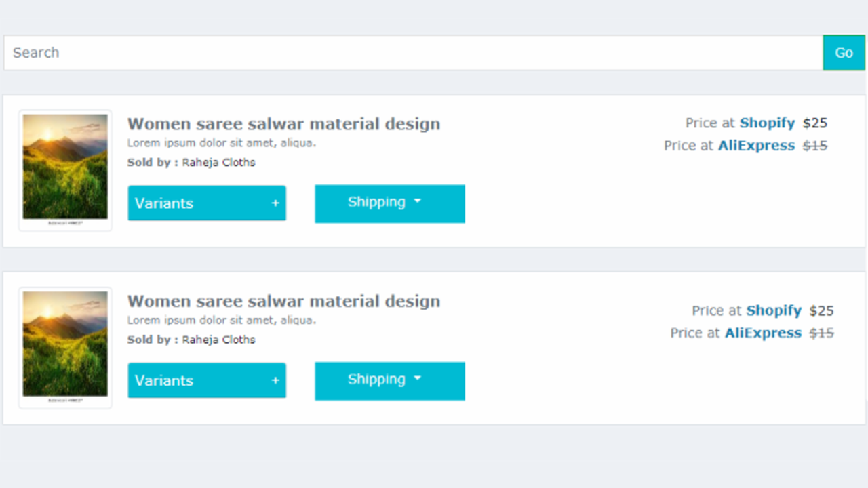Click the caret on the first Shipping button
Viewport: 868px width, 488px height.
[417, 201]
